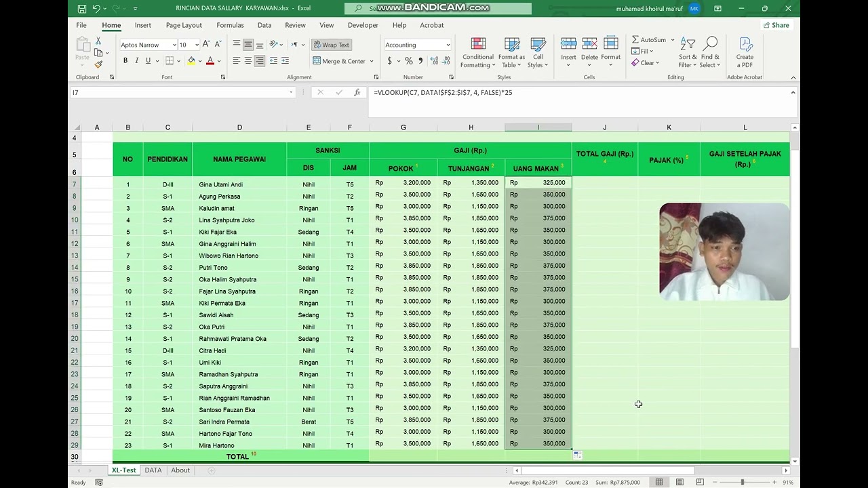The image size is (868, 488).
Task: Toggle Center horizontal alignment
Action: pos(248,61)
